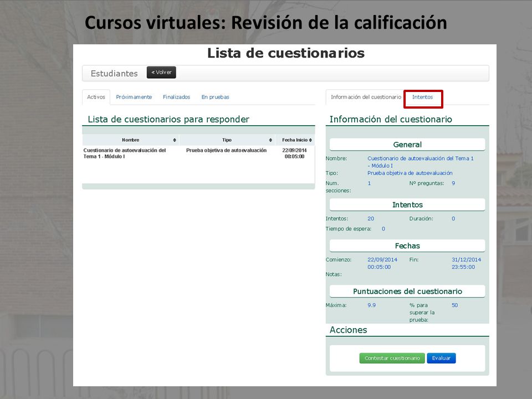Sort table by Nombre column arrow
This screenshot has height=399, width=532.
[x=175, y=140]
